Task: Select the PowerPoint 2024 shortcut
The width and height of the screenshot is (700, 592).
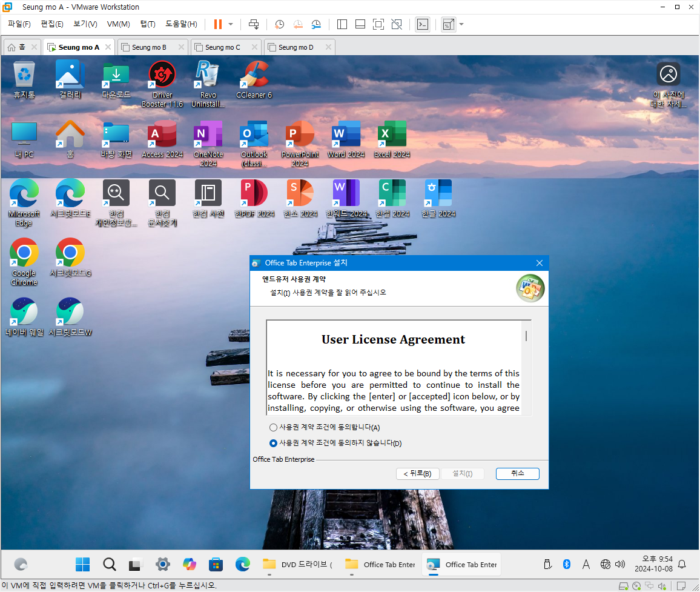Action: 300,144
